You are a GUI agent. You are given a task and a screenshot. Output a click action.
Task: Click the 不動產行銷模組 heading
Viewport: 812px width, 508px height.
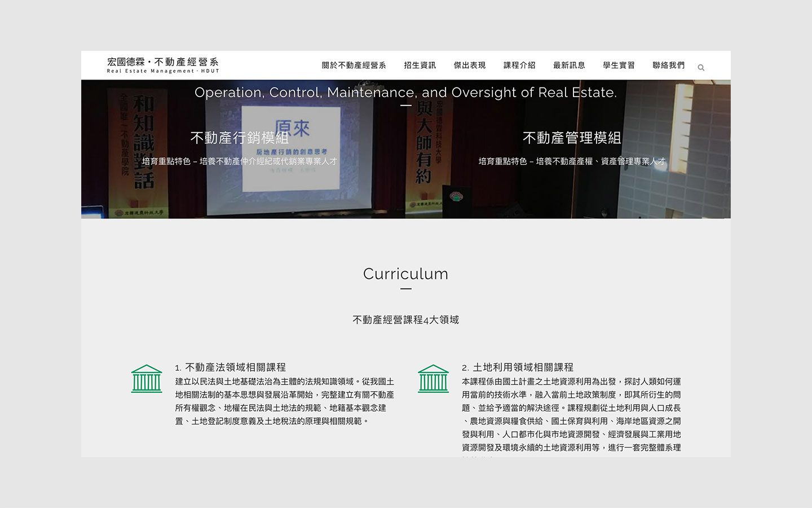click(x=240, y=138)
